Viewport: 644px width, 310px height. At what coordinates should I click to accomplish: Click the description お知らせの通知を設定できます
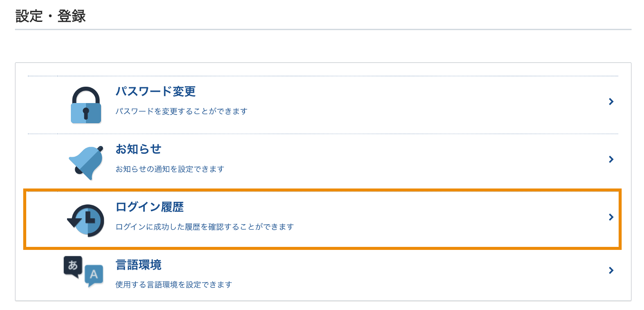coord(170,169)
